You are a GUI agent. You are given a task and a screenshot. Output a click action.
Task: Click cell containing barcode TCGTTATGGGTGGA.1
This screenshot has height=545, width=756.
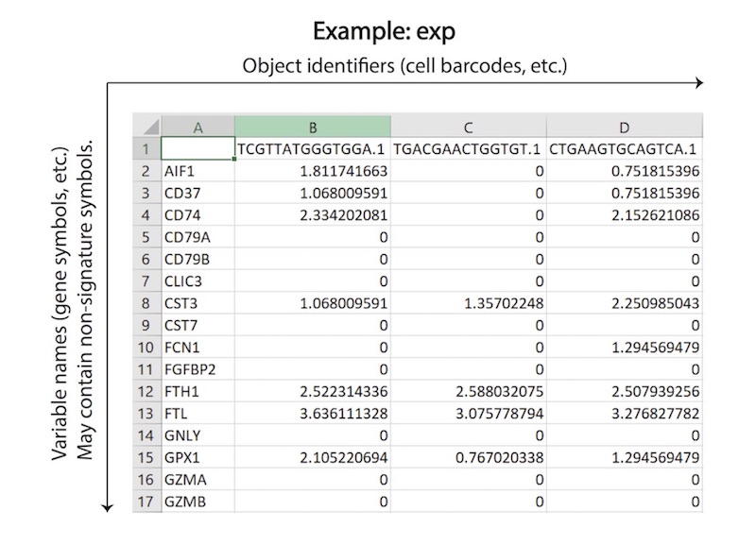(x=312, y=149)
